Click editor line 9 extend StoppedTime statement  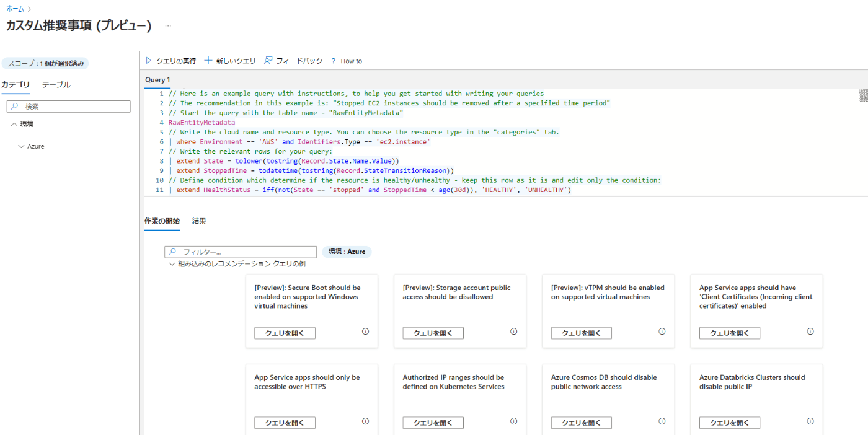[311, 170]
